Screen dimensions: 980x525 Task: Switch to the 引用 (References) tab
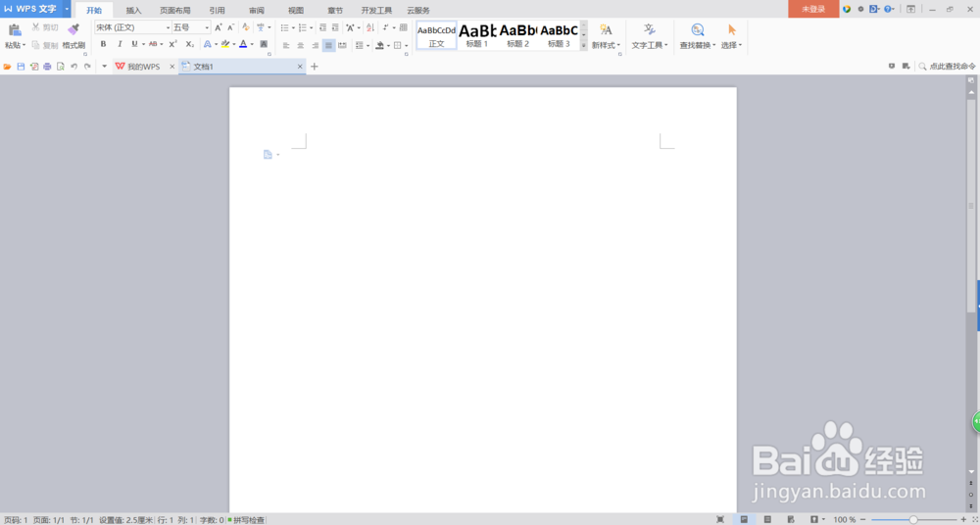click(217, 11)
